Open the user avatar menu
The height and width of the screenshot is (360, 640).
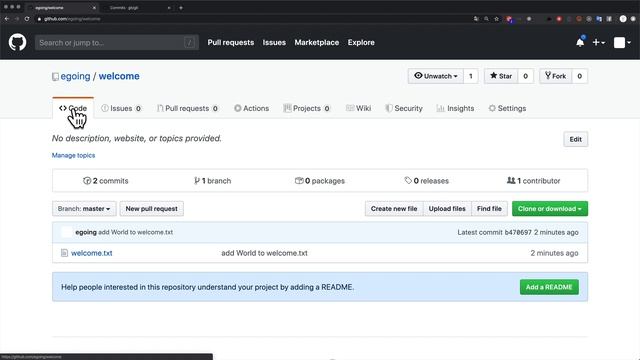[622, 42]
